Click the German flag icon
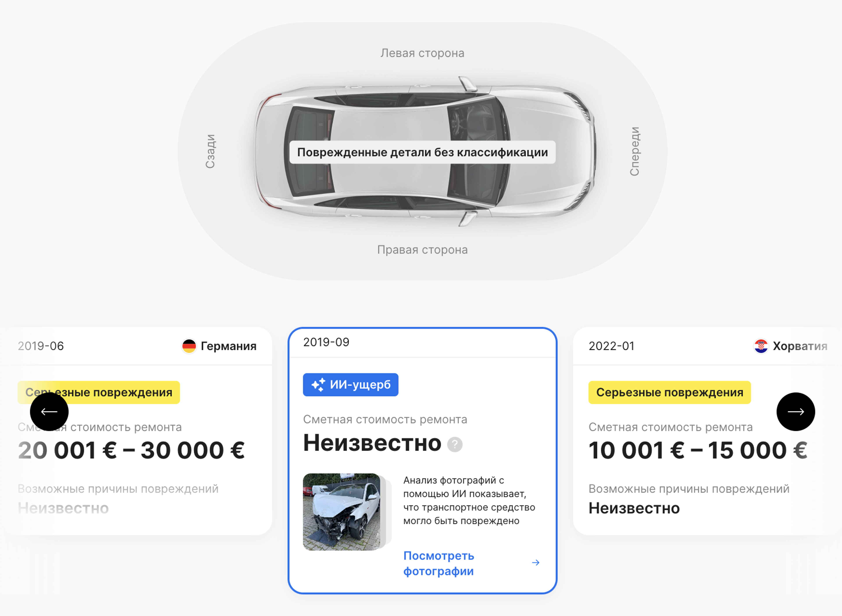The image size is (842, 616). point(189,346)
